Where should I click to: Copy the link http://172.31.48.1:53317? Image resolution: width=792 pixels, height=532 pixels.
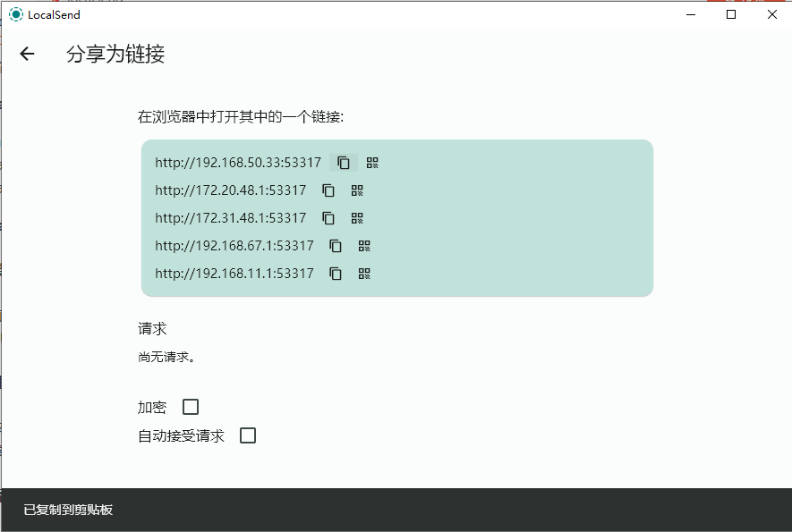[x=328, y=217]
